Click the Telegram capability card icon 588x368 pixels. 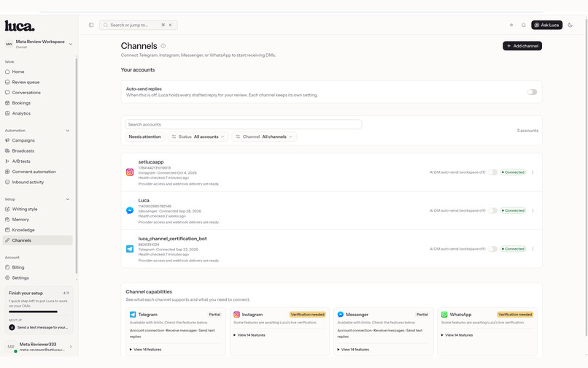pyautogui.click(x=133, y=315)
